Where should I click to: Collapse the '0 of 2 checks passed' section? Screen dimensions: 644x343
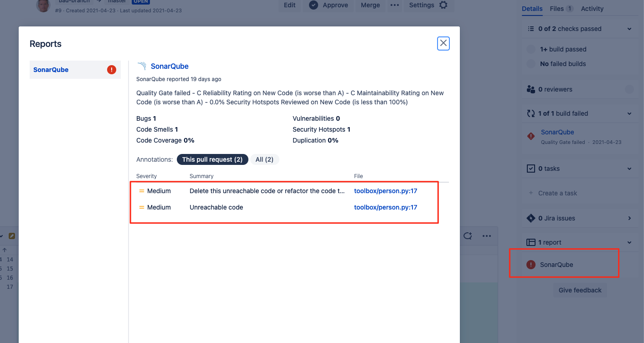[x=629, y=29]
